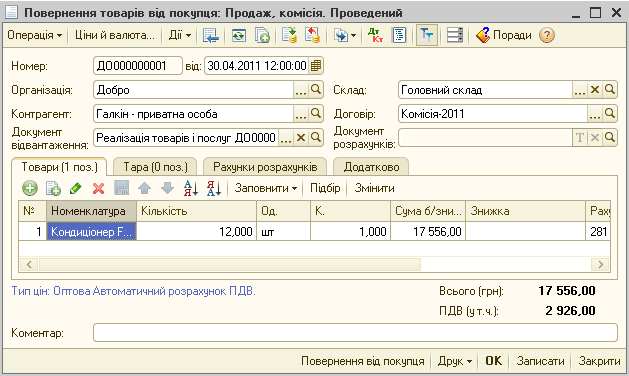Click the Коментар input field
The width and height of the screenshot is (629, 376).
click(355, 333)
